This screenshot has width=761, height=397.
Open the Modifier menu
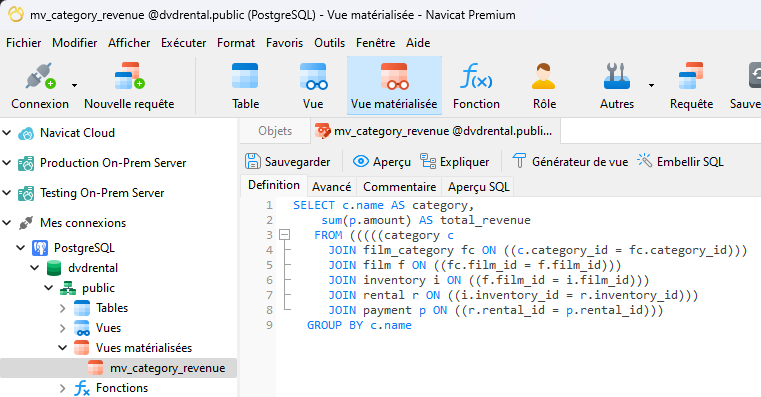(x=75, y=43)
